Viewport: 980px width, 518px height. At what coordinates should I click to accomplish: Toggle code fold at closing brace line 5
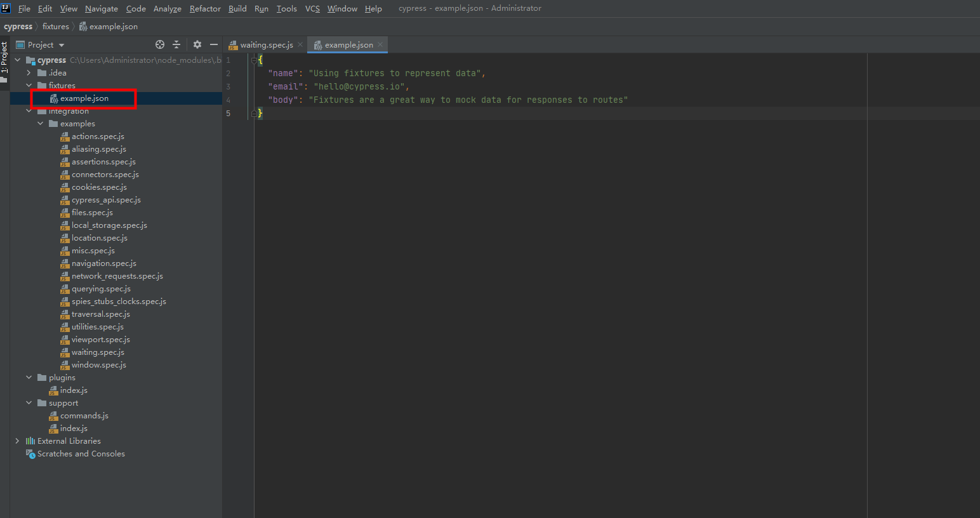pos(254,113)
